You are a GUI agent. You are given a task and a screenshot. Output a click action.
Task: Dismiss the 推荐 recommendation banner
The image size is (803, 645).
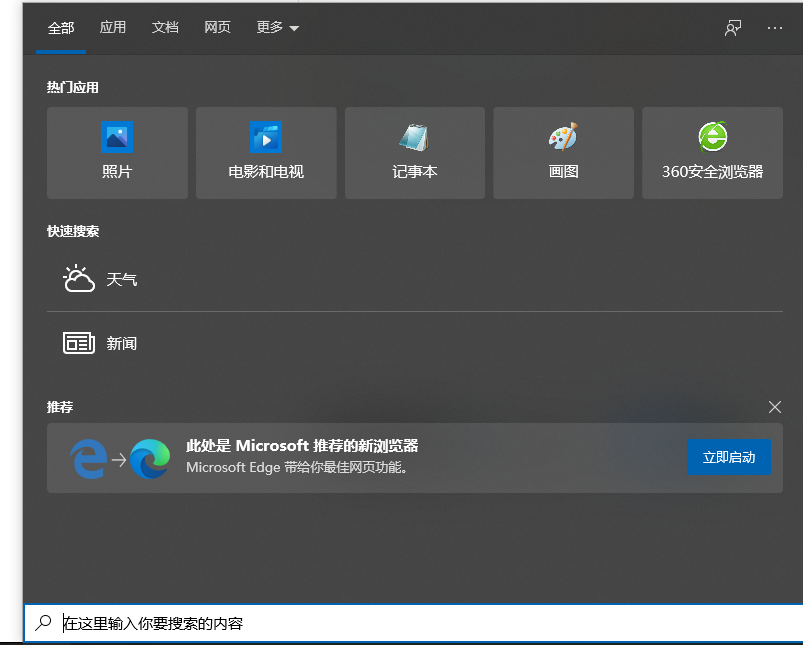[x=774, y=407]
